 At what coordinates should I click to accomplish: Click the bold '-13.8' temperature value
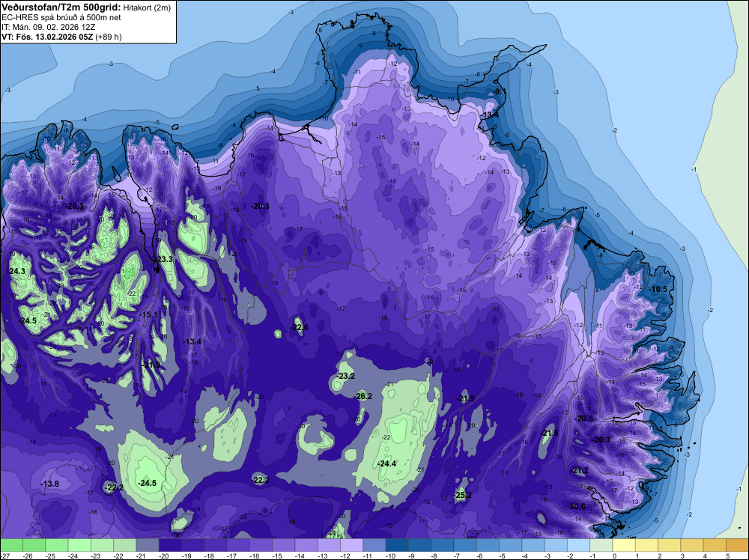pos(49,484)
